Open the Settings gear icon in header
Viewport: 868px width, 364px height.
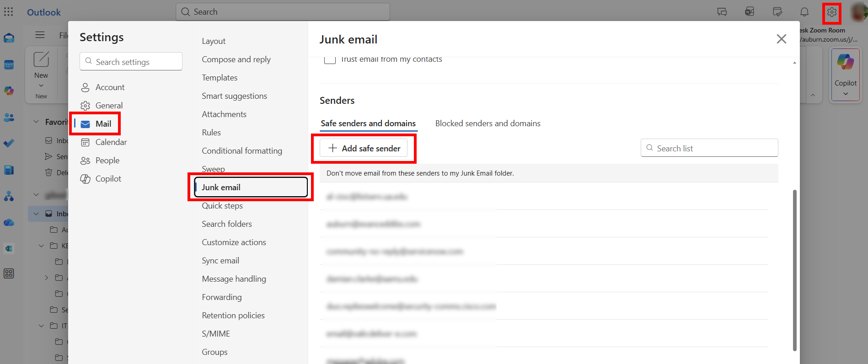[832, 12]
